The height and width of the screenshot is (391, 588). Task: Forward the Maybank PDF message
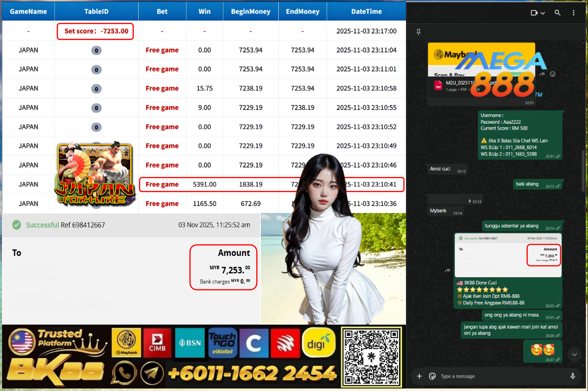[x=542, y=74]
